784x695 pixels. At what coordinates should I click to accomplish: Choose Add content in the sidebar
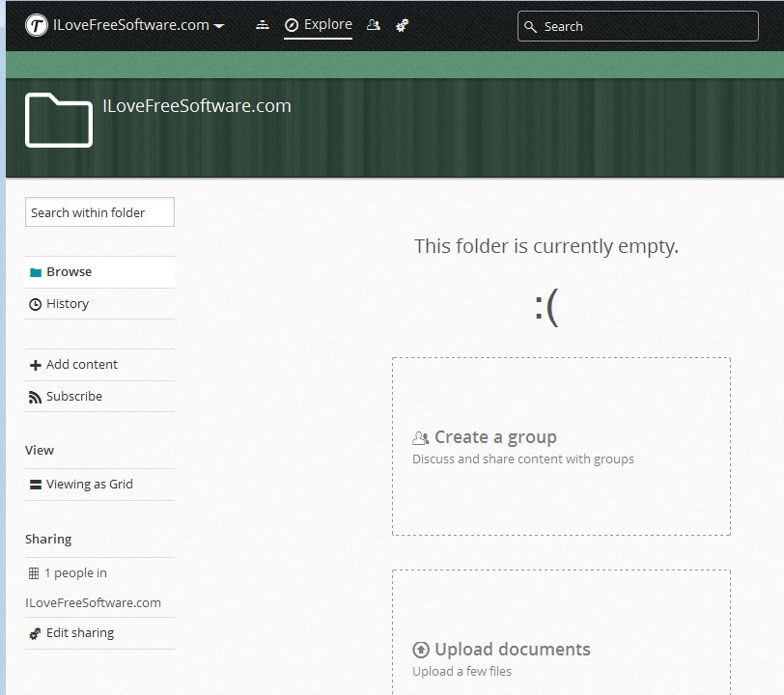[x=100, y=365]
